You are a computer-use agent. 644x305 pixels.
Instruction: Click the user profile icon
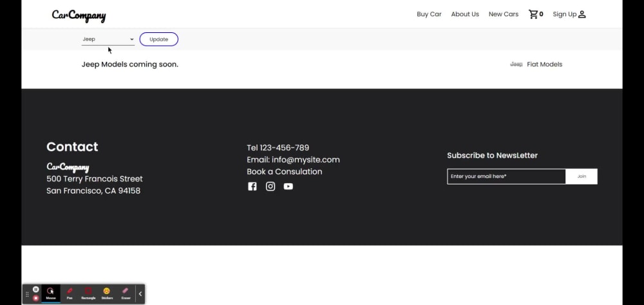tap(582, 14)
